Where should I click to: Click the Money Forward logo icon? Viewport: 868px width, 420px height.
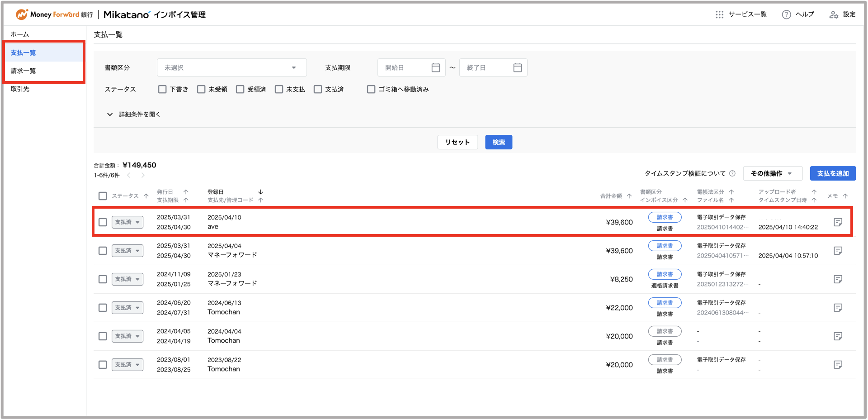click(21, 14)
